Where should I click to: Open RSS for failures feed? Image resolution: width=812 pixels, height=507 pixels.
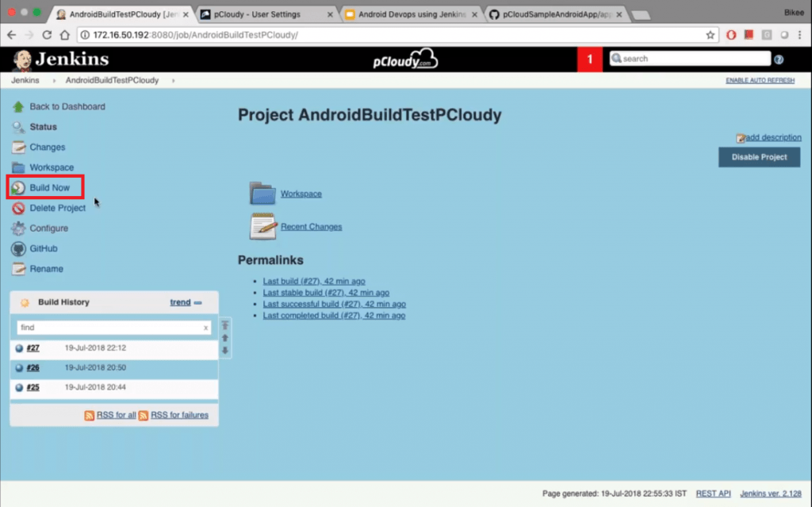coord(178,414)
